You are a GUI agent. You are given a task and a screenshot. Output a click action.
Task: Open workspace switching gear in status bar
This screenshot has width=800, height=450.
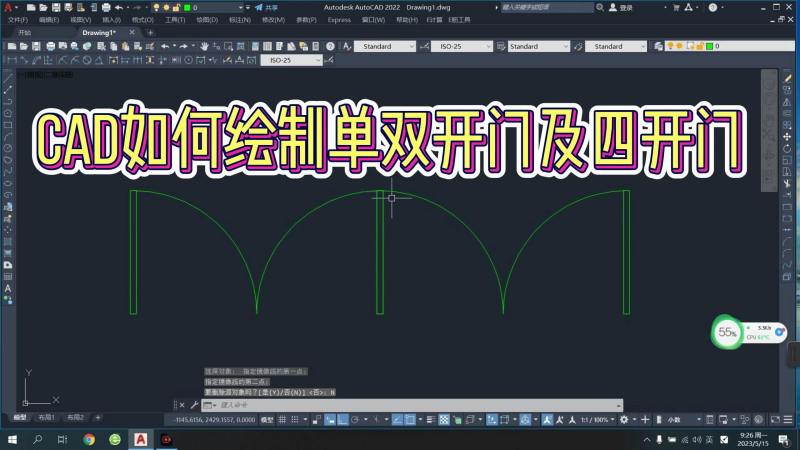(624, 419)
